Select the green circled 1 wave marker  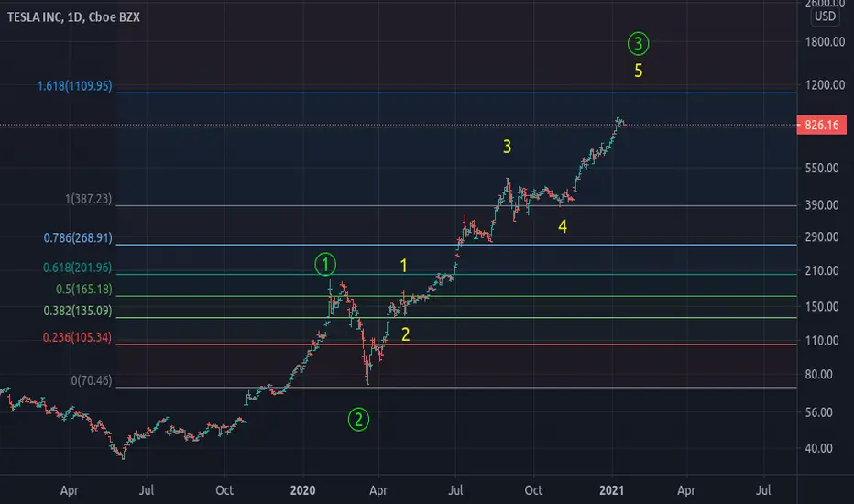325,264
